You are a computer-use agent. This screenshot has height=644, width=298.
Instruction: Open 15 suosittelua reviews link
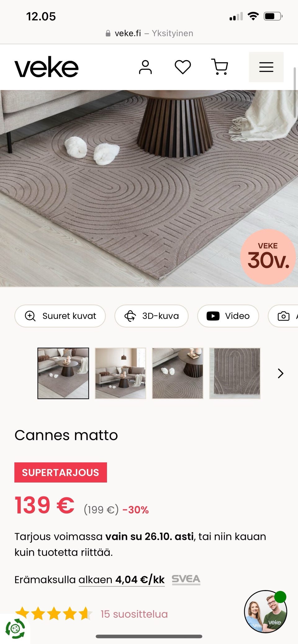point(134,614)
